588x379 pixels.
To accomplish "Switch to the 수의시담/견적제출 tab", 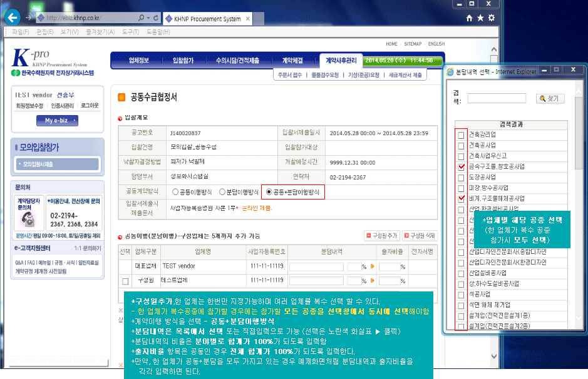I will (237, 60).
